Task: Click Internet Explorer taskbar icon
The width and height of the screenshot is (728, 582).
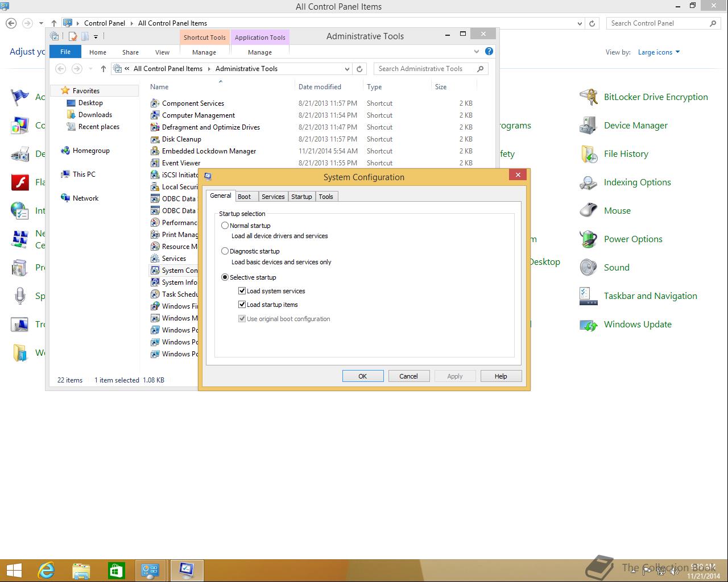Action: [x=46, y=570]
